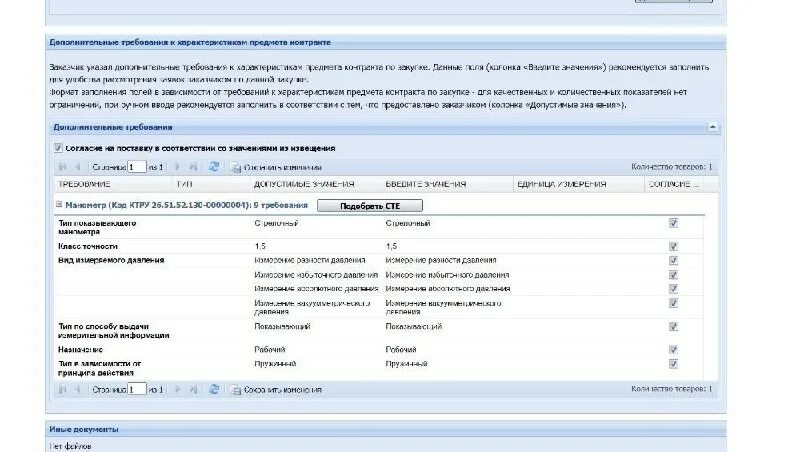
Task: Click entered value 'Показывающий' in input column
Action: pos(414,327)
